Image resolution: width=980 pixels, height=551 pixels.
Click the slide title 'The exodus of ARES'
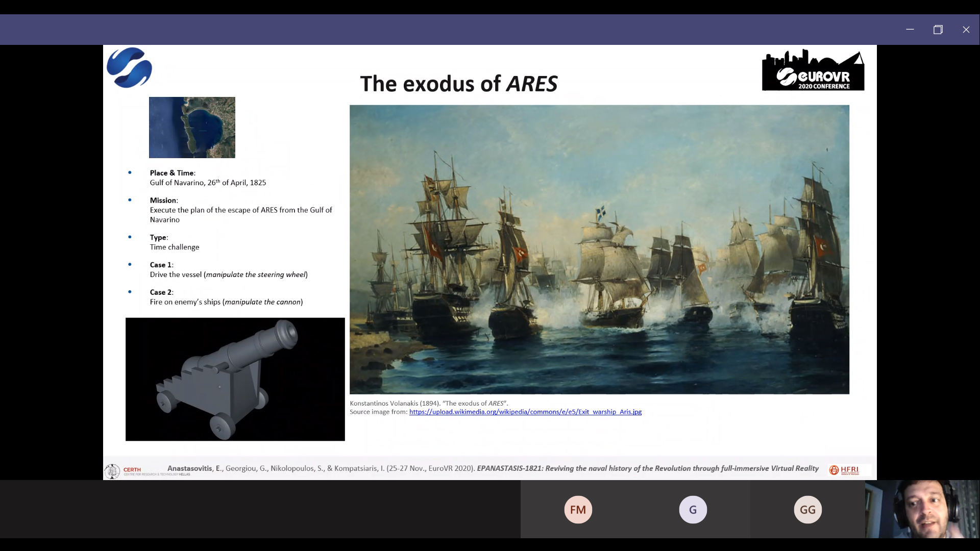(x=459, y=84)
